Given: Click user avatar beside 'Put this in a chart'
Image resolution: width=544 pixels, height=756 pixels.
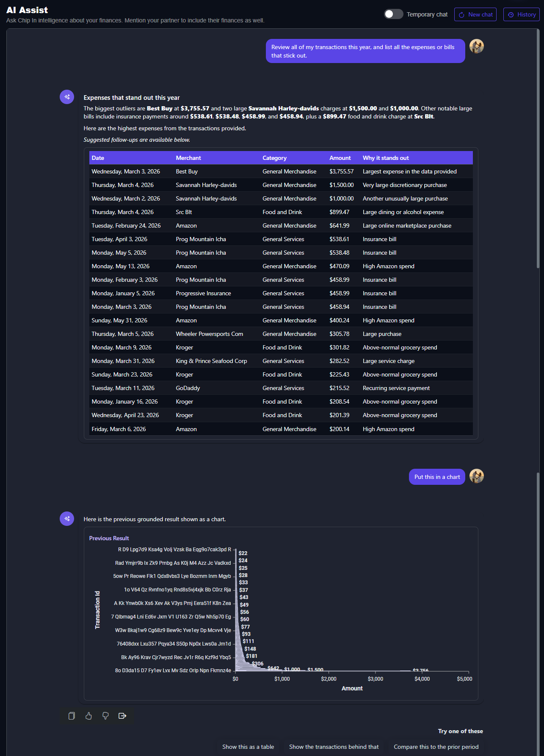Looking at the screenshot, I should [x=477, y=476].
